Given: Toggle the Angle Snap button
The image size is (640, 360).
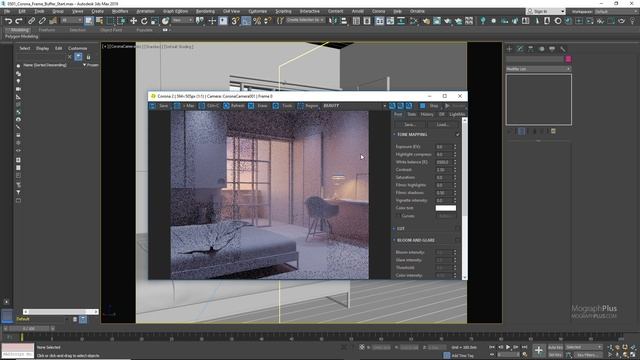Looking at the screenshot, I should (x=246, y=21).
